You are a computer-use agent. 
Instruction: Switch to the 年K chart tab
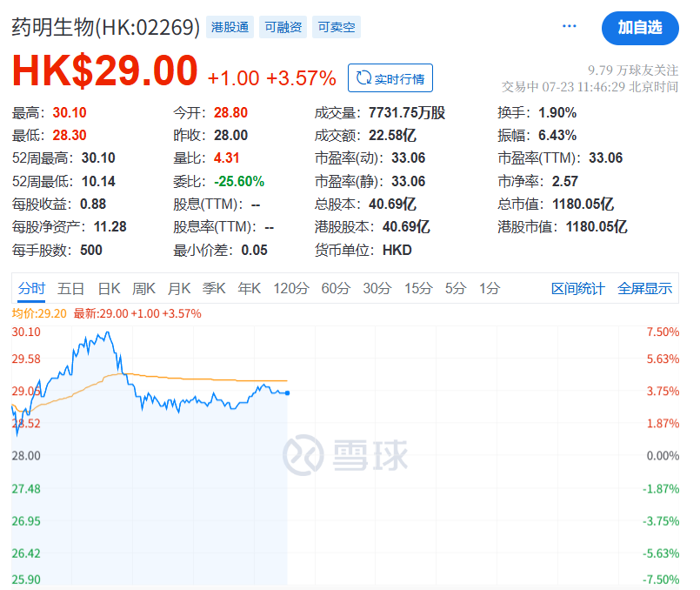point(249,289)
